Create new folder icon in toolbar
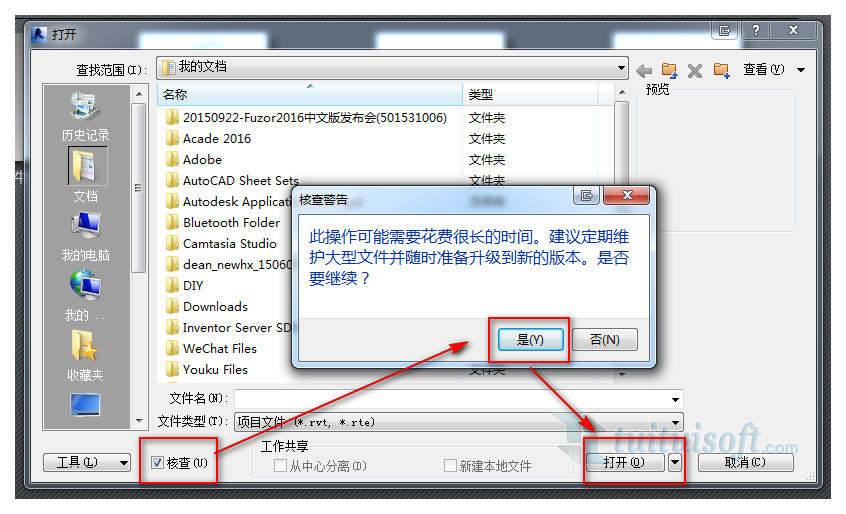 point(721,70)
